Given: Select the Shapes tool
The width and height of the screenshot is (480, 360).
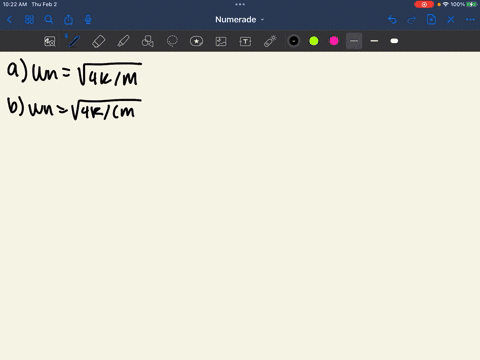Looking at the screenshot, I should tap(148, 41).
